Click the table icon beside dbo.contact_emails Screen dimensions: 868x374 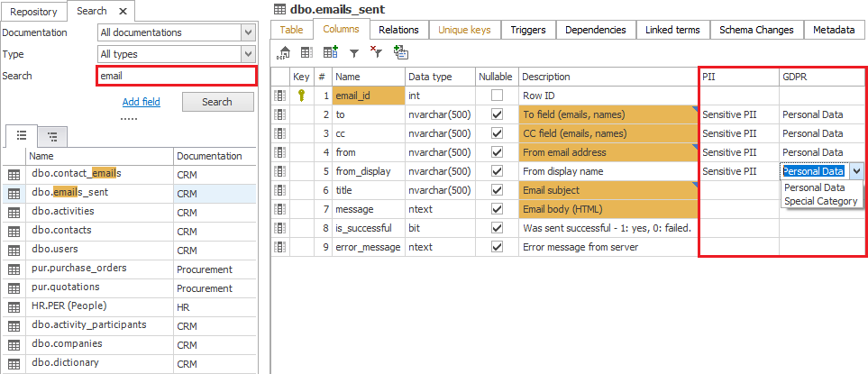pos(14,174)
